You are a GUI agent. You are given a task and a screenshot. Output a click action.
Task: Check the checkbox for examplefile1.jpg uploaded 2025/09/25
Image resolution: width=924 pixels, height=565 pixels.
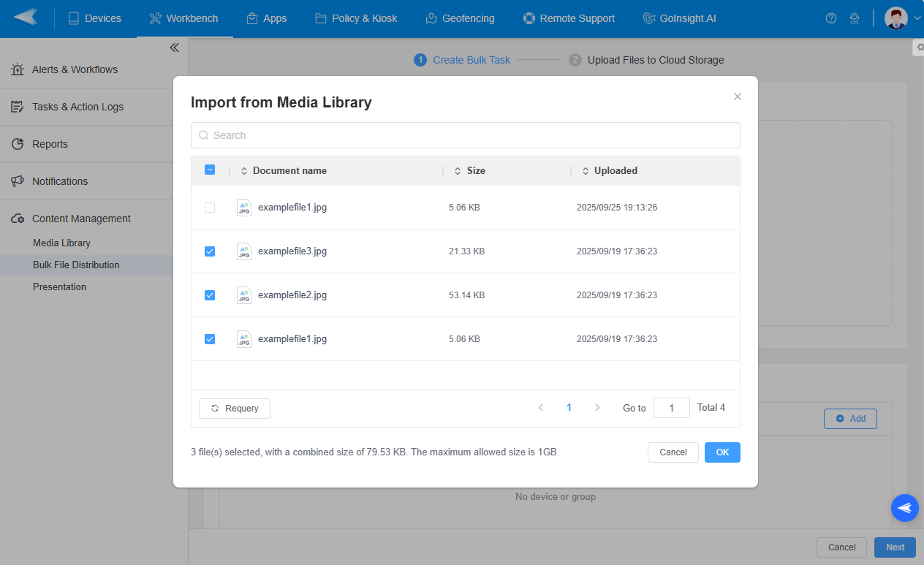pyautogui.click(x=210, y=208)
